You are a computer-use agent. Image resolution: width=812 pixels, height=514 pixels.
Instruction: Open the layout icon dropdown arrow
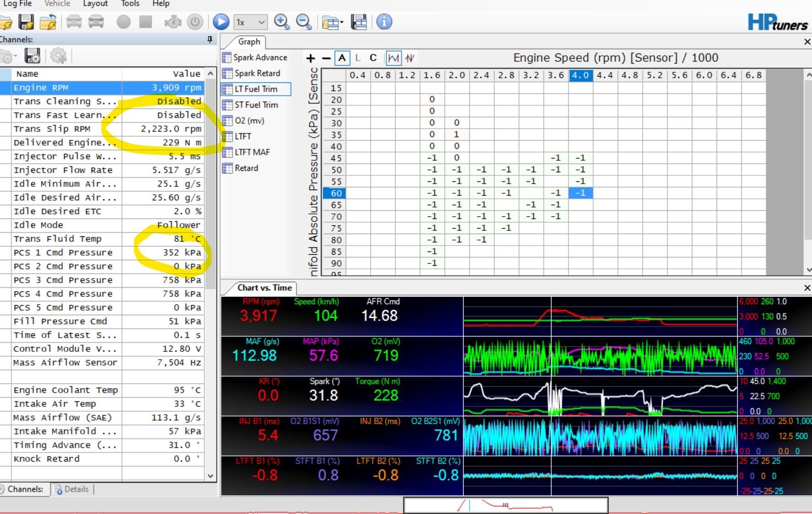tap(342, 22)
